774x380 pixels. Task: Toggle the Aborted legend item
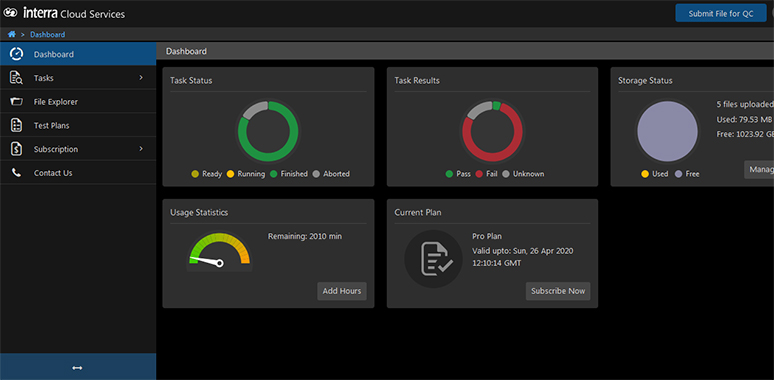coord(331,174)
